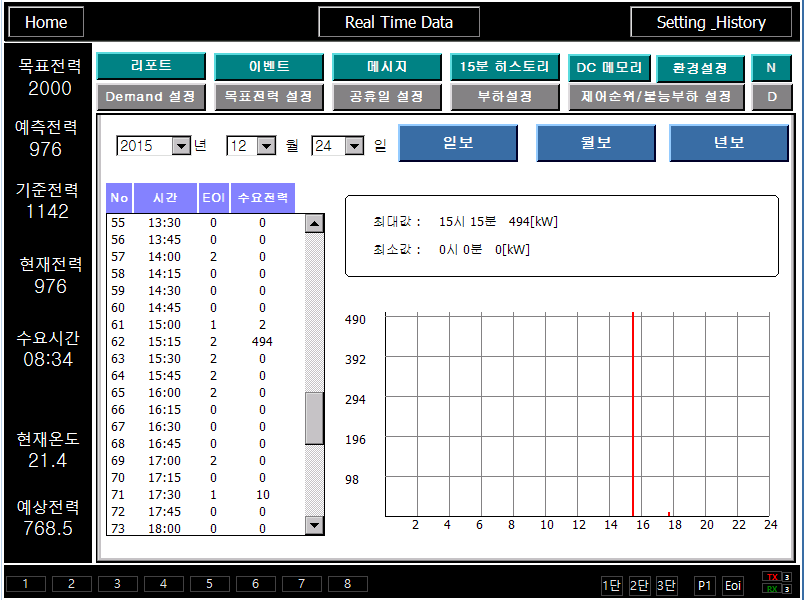Click the 예측전력 value 976
The width and height of the screenshot is (804, 600).
46,149
